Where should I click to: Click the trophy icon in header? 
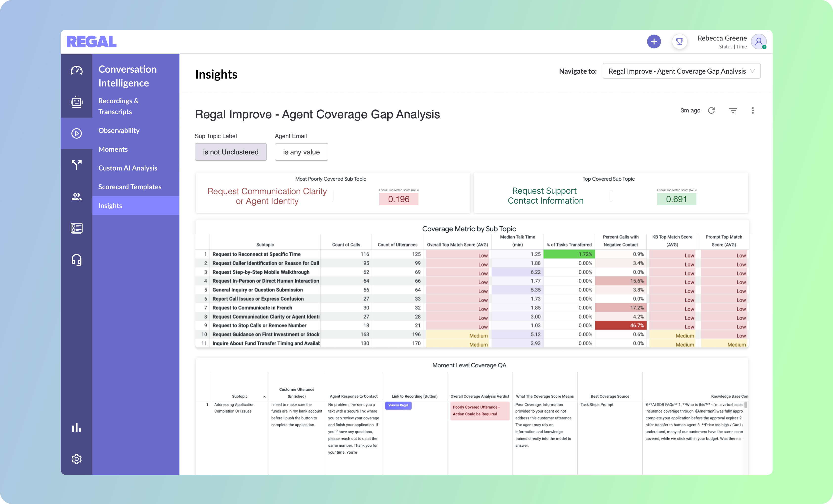tap(680, 42)
